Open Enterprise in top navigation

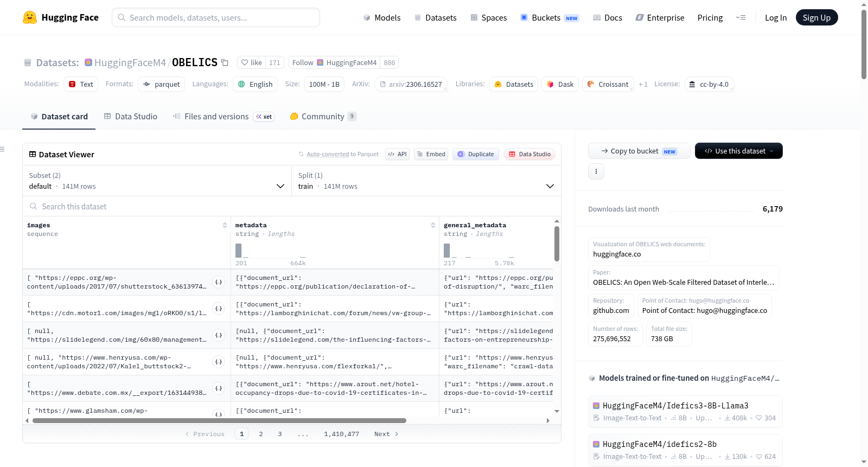[x=660, y=17]
